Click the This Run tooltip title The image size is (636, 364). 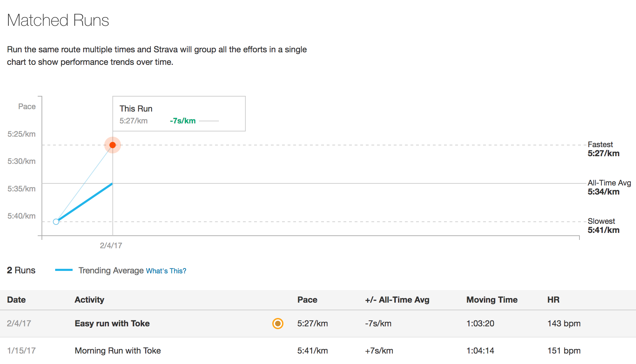[136, 109]
